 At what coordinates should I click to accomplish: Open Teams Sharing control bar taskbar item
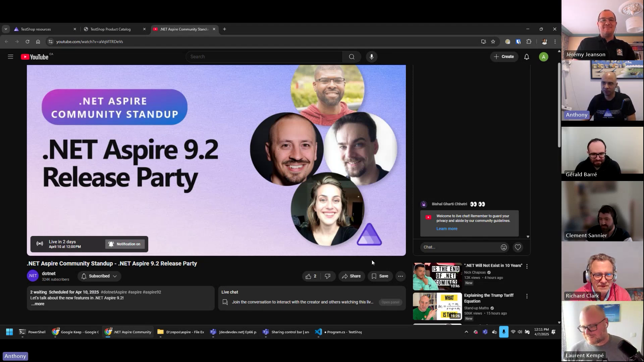click(286, 332)
